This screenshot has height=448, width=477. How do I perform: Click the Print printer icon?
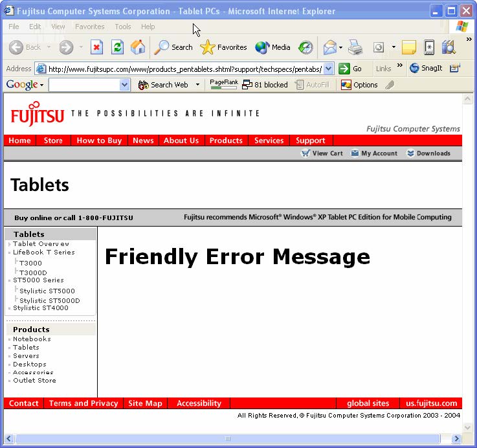click(x=355, y=47)
